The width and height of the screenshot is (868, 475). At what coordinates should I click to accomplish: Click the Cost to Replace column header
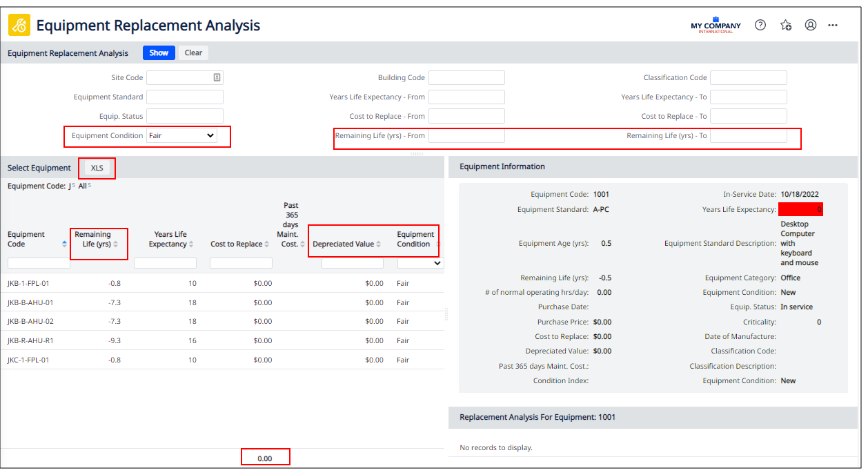click(x=236, y=244)
